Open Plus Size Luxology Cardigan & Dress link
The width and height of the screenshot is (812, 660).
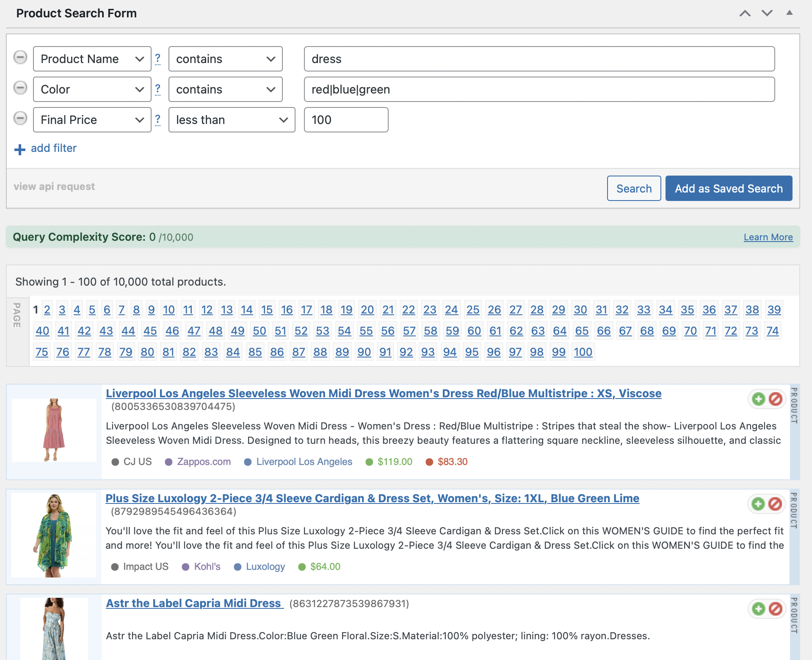(372, 498)
